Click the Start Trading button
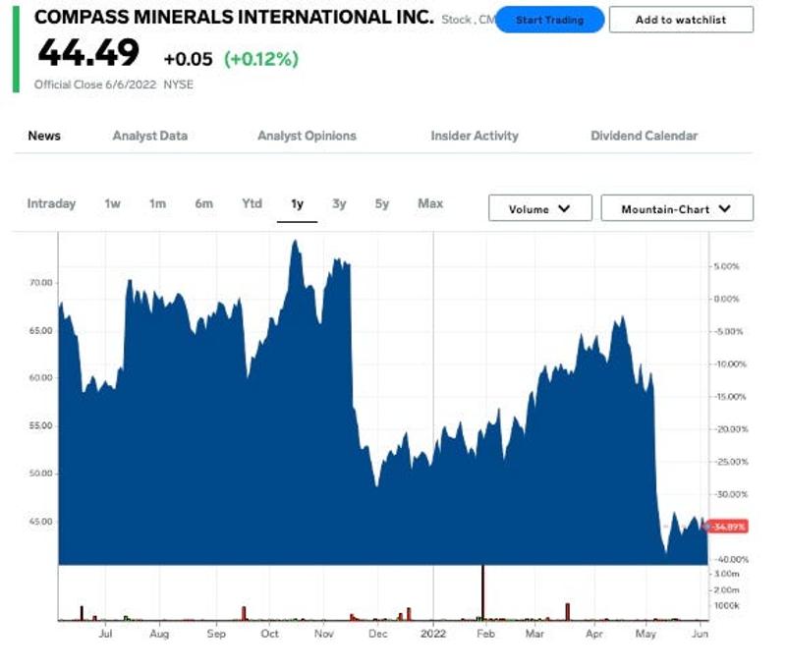Screen dimensions: 786x672 tap(551, 19)
